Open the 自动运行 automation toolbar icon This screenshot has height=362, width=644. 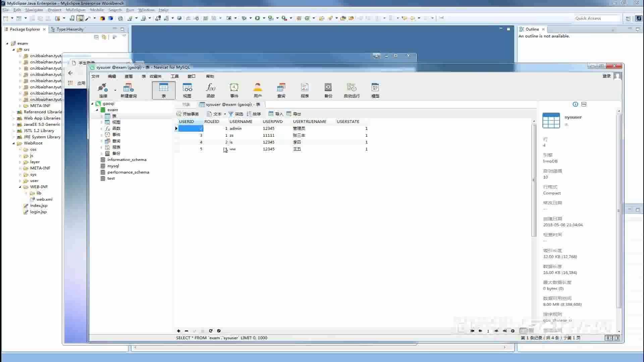pyautogui.click(x=352, y=90)
